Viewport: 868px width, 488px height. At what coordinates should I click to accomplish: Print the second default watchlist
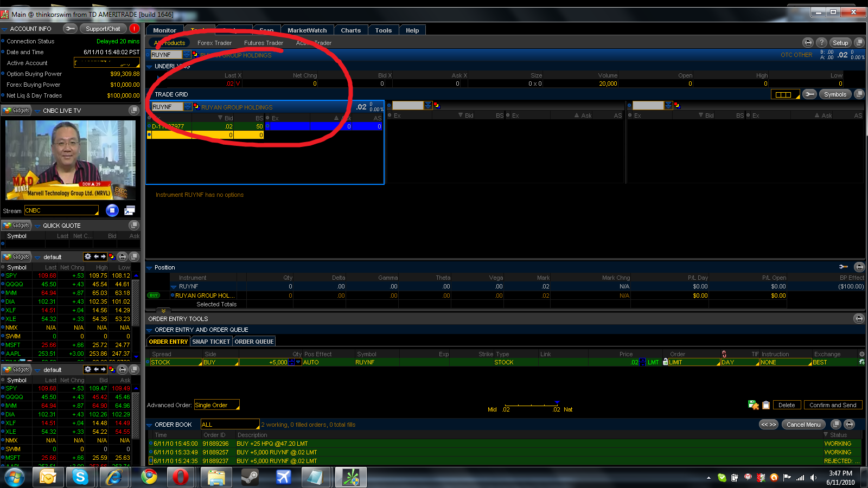tap(123, 369)
